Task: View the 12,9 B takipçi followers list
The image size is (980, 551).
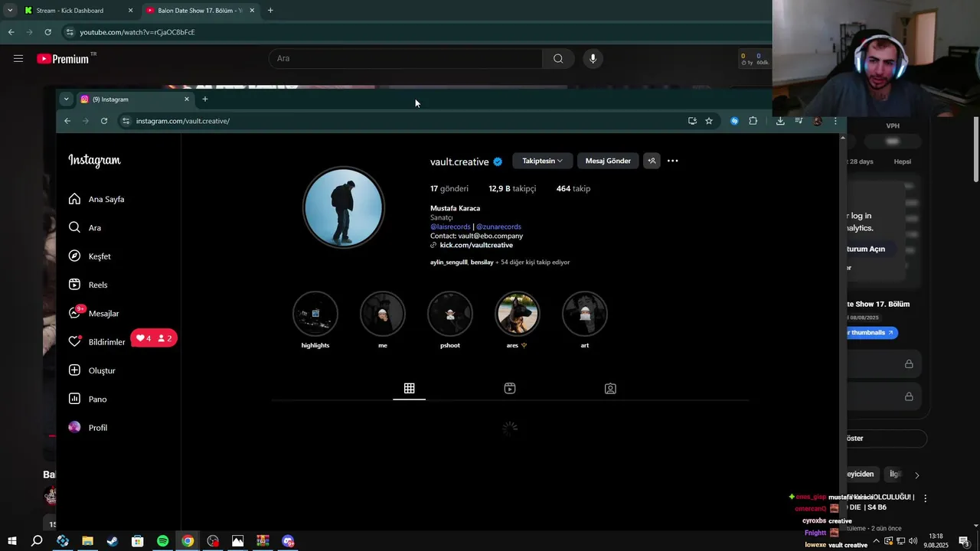Action: pos(512,188)
